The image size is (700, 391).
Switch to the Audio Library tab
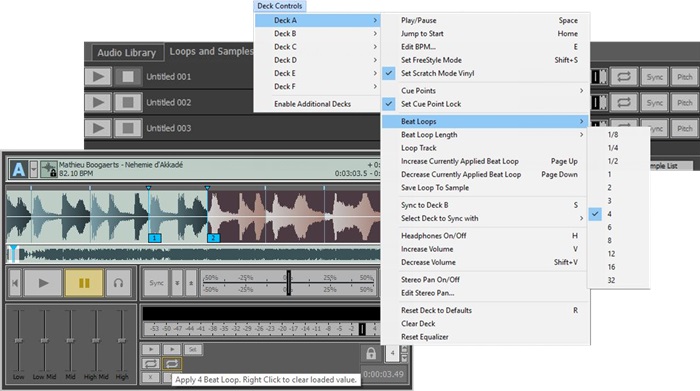pyautogui.click(x=127, y=53)
